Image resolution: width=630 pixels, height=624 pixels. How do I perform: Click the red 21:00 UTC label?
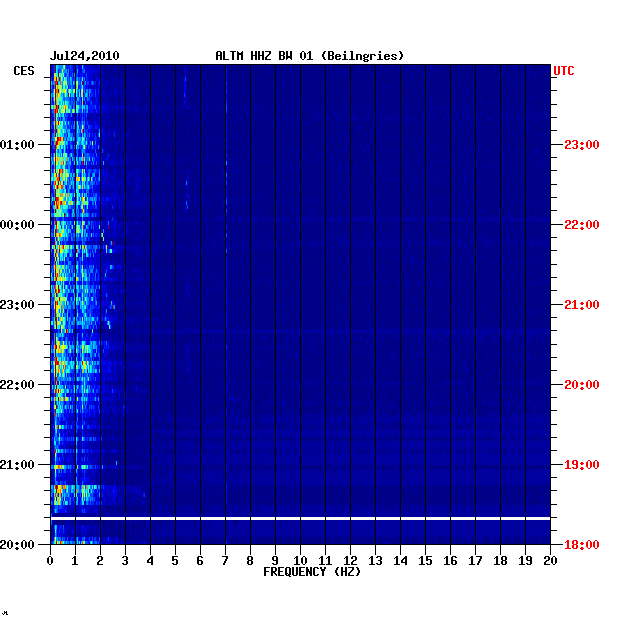[582, 305]
